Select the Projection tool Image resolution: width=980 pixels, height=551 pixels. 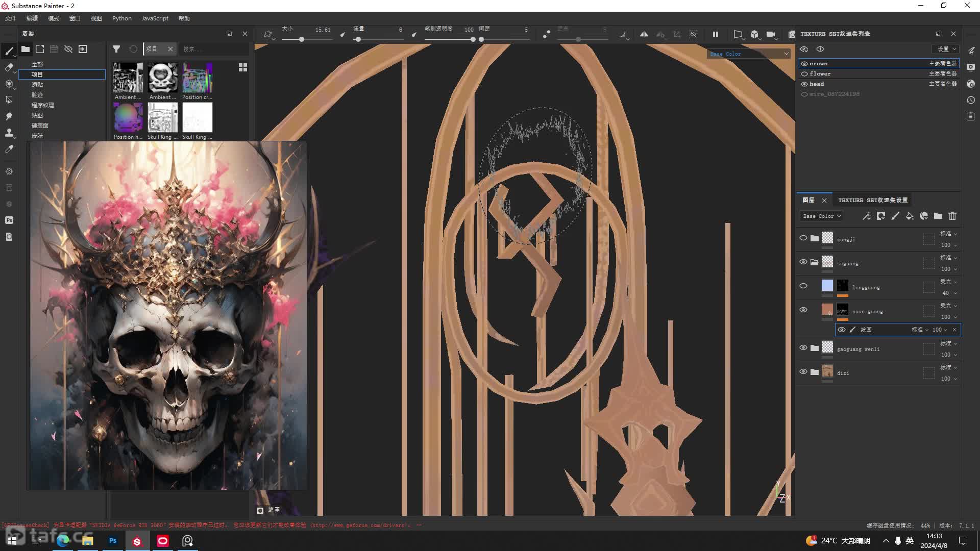coord(9,83)
